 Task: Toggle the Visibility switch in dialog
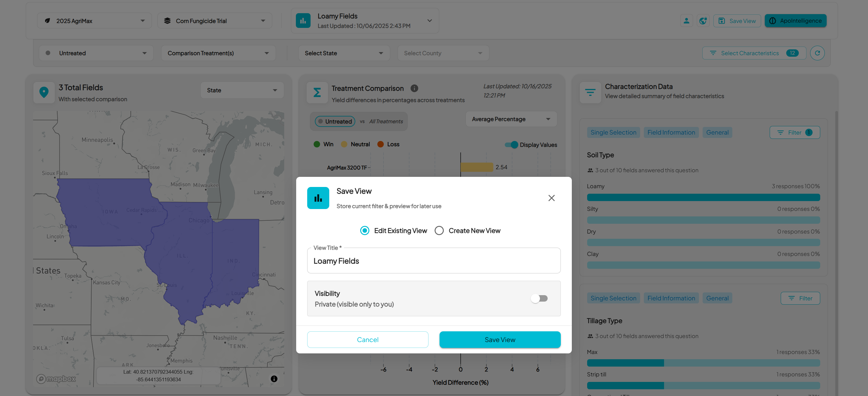(539, 299)
